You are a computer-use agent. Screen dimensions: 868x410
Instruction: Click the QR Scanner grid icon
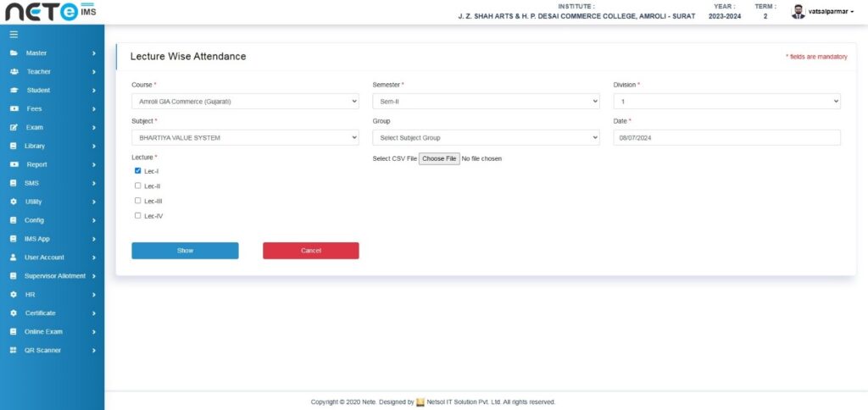point(14,350)
